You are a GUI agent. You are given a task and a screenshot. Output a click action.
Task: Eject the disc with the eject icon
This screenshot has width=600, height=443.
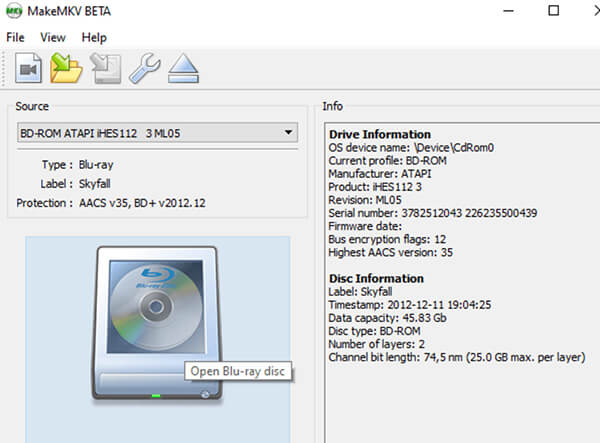click(x=183, y=68)
